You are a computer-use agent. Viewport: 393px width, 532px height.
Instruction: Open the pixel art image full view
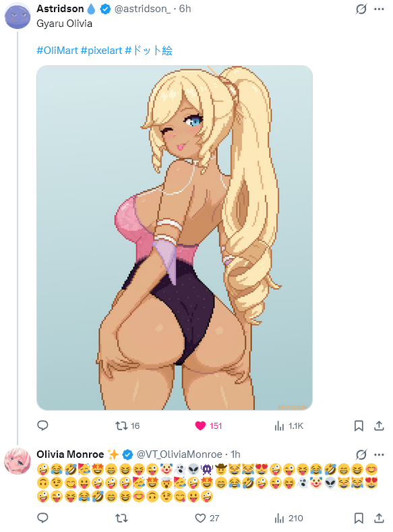click(x=175, y=238)
